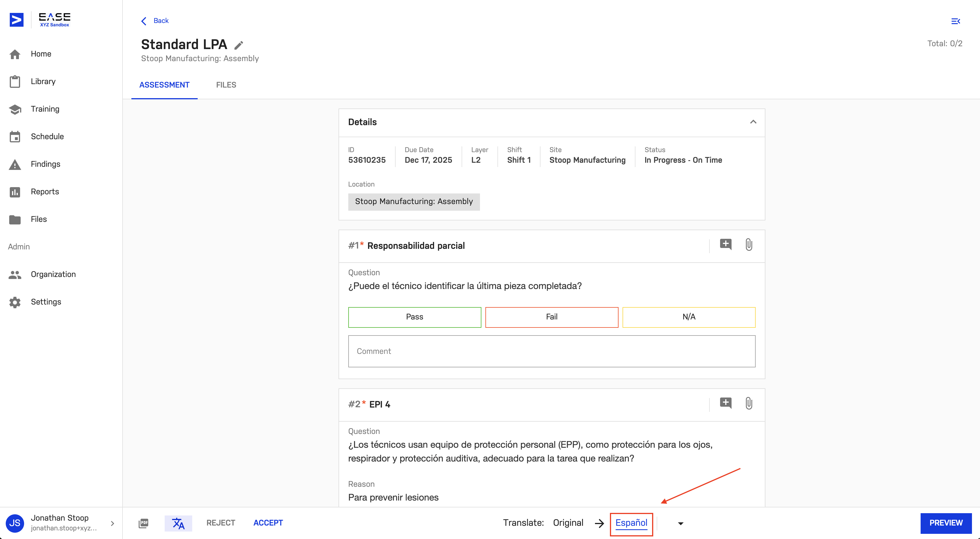Click the due date Dec 17, 2025
Viewport: 980px width, 539px height.
(x=428, y=160)
